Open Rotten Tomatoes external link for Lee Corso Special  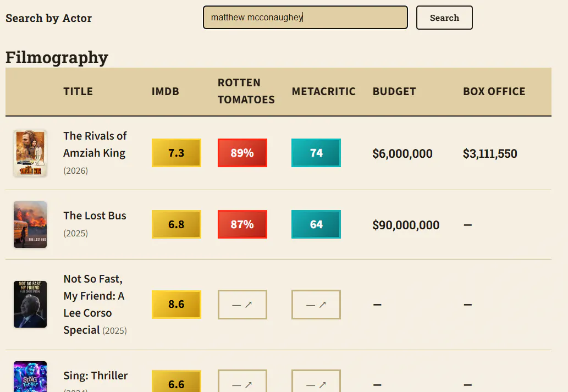click(242, 305)
